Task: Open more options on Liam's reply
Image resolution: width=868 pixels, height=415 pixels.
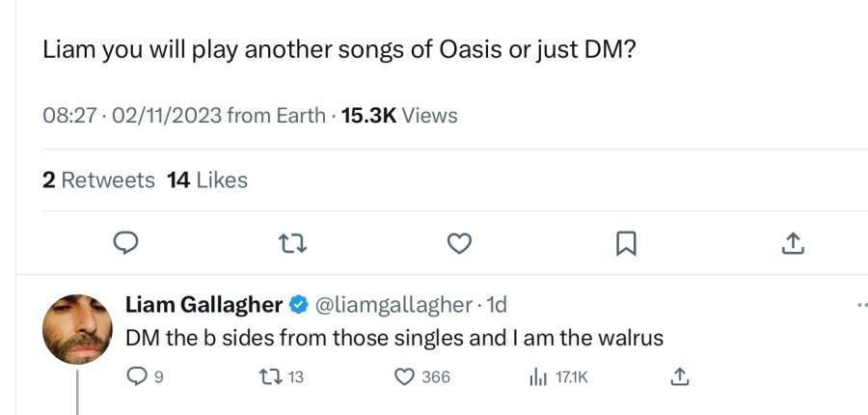Action: [861, 305]
